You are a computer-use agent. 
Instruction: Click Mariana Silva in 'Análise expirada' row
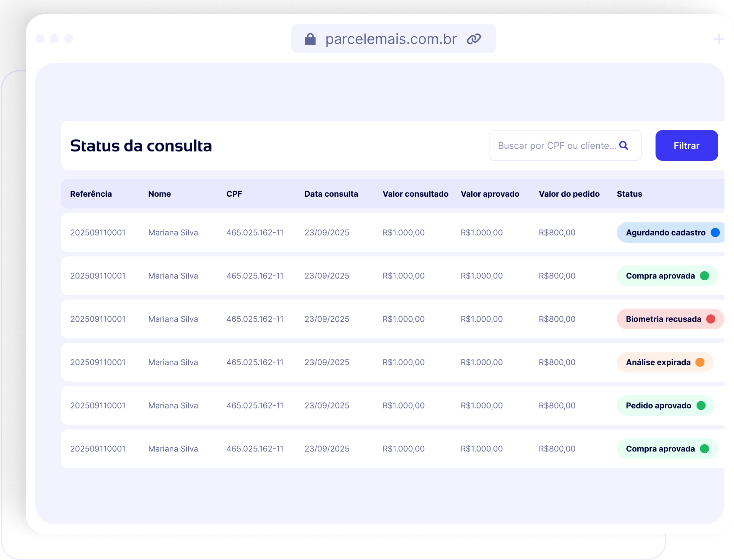click(x=173, y=362)
